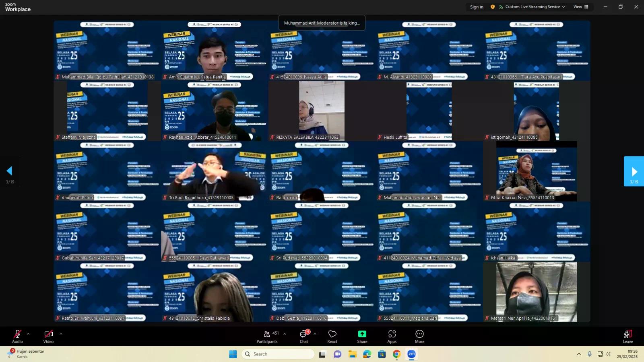Expand the arrow next to Participants
The width and height of the screenshot is (644, 362).
click(x=285, y=334)
